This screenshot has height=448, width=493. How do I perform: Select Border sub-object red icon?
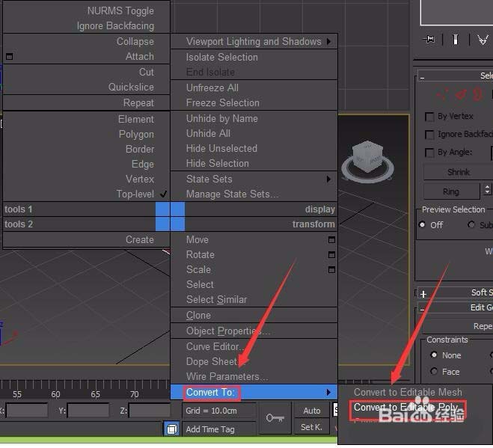pyautogui.click(x=477, y=94)
